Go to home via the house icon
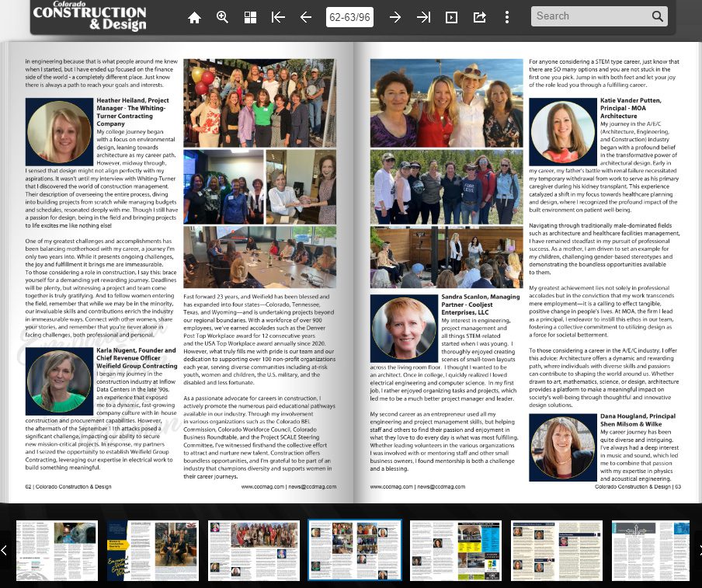 (x=194, y=17)
